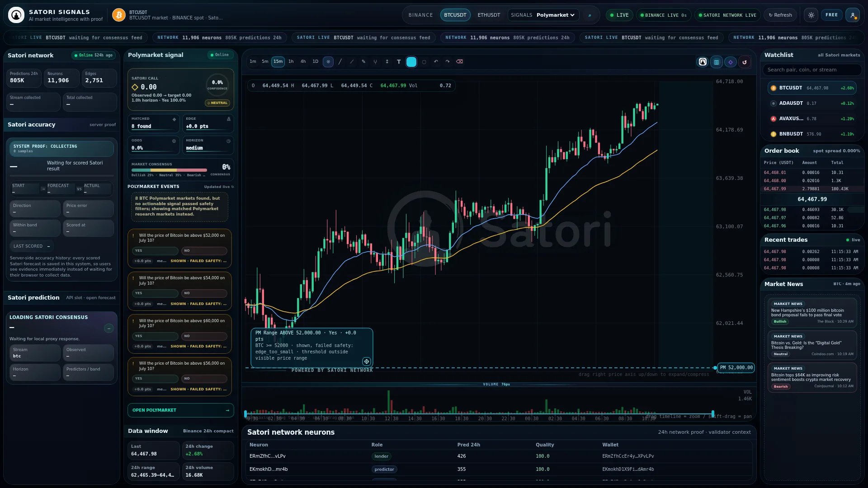
Task: Click the PM 52,000.00 price line marker
Action: tap(736, 368)
